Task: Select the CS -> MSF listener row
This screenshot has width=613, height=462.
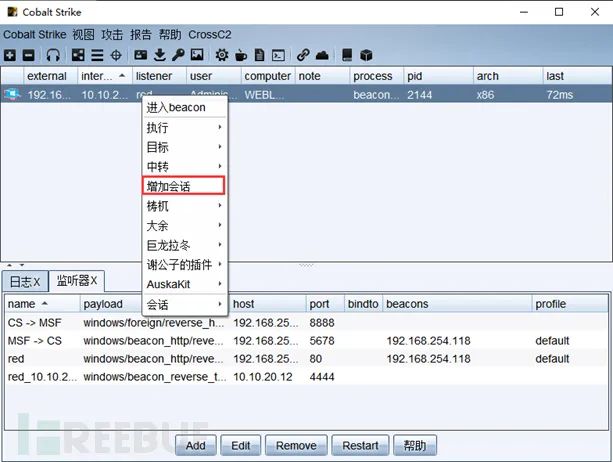Action: click(x=306, y=323)
